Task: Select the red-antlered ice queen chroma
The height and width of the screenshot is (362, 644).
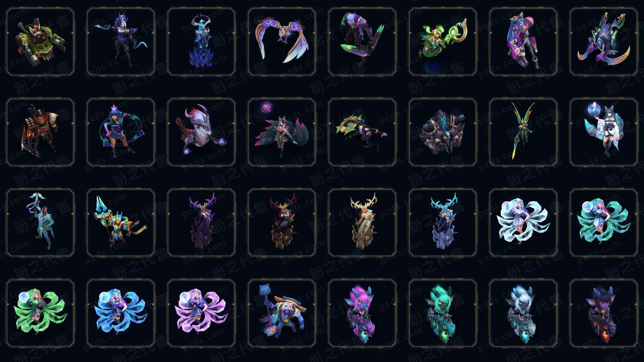Action: 282,223
